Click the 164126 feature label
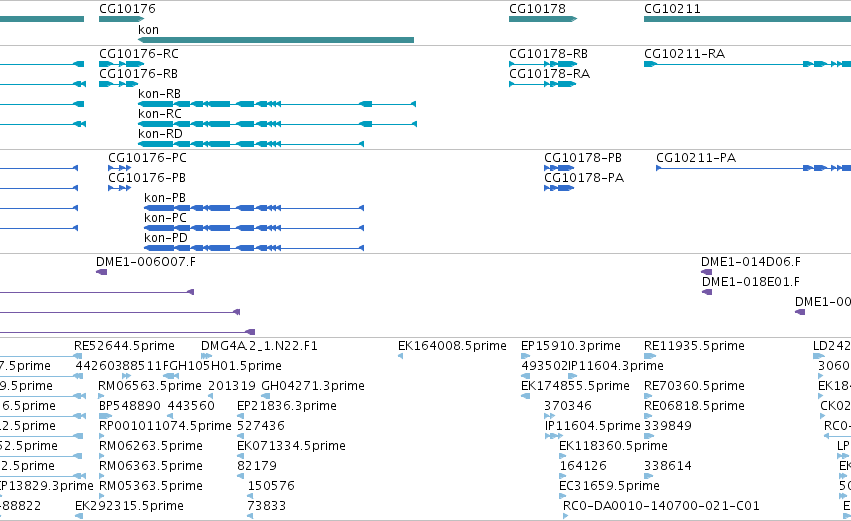The width and height of the screenshot is (851, 521). click(x=583, y=466)
